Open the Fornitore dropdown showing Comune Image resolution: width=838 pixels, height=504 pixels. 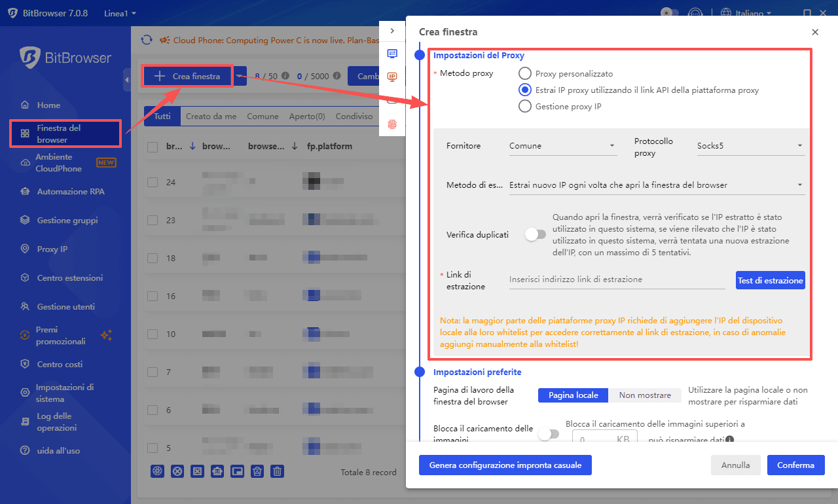[562, 145]
